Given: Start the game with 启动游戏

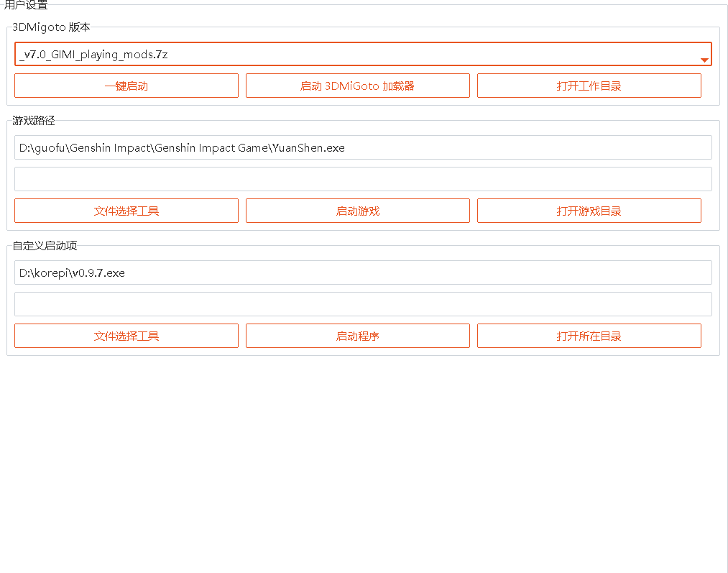Looking at the screenshot, I should (357, 211).
